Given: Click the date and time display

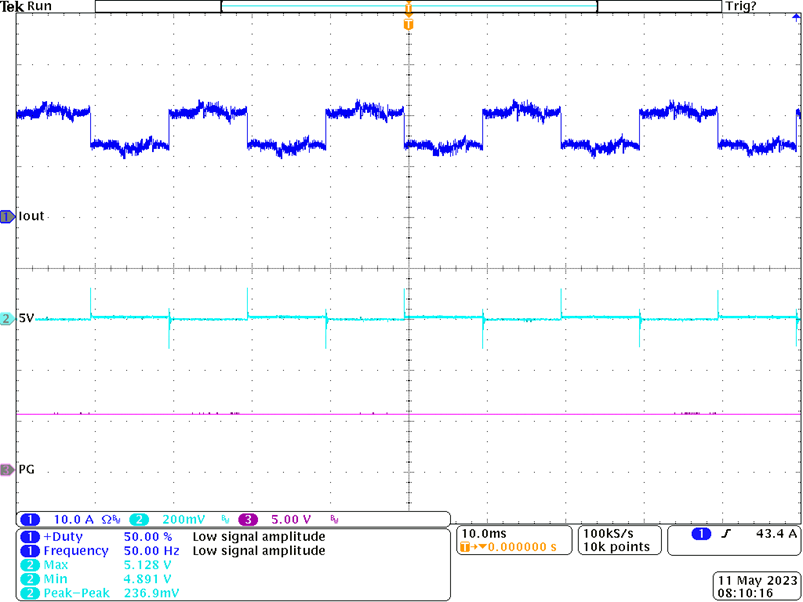Looking at the screenshot, I should 754,586.
